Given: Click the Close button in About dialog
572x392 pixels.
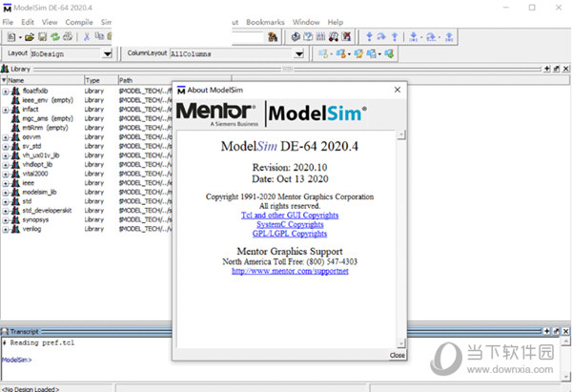Looking at the screenshot, I should pos(398,355).
